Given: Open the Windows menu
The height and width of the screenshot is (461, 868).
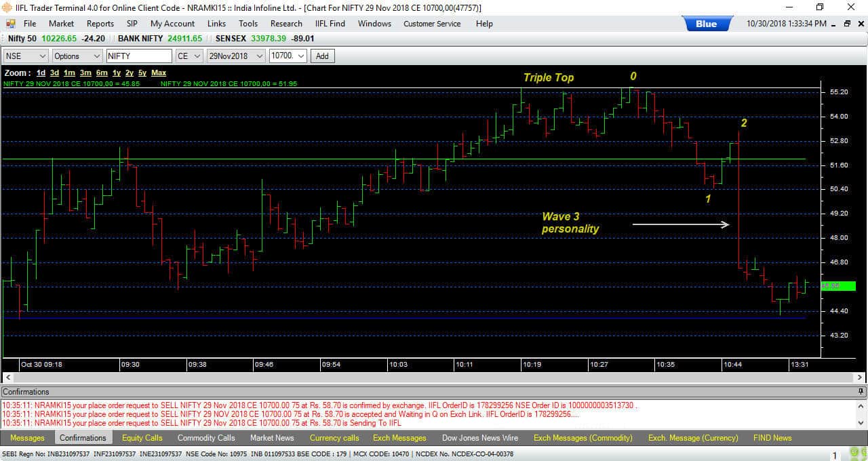Looking at the screenshot, I should coord(374,23).
